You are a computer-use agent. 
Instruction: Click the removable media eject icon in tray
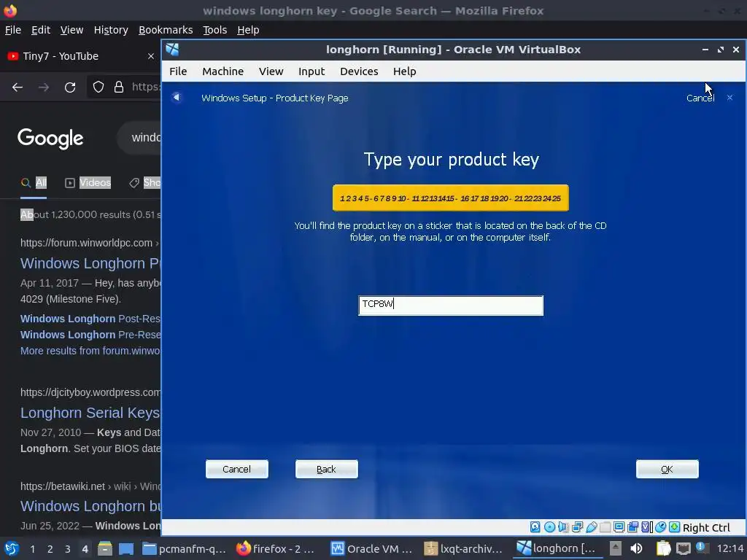pos(616,548)
